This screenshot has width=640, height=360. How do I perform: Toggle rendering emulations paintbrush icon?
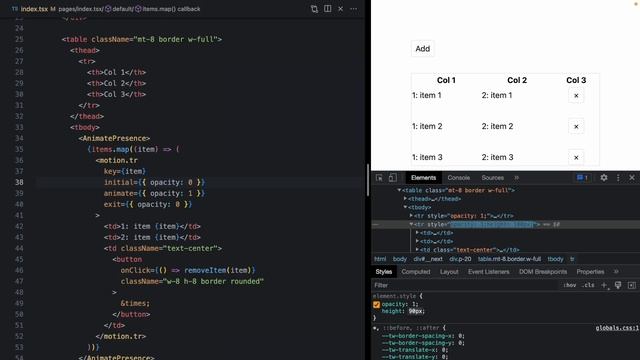pos(618,285)
